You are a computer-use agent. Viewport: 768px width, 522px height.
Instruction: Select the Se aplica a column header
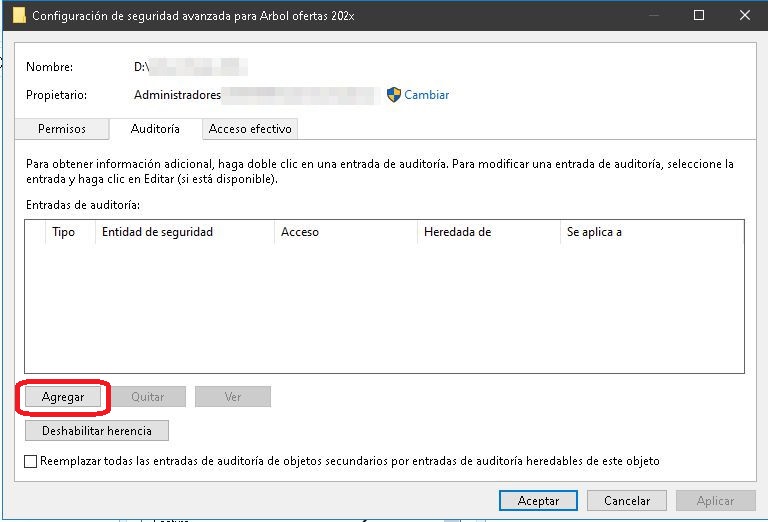594,232
